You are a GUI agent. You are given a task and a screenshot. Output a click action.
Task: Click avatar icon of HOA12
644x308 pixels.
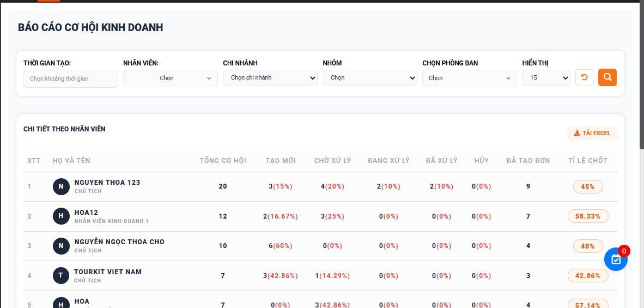click(x=61, y=216)
